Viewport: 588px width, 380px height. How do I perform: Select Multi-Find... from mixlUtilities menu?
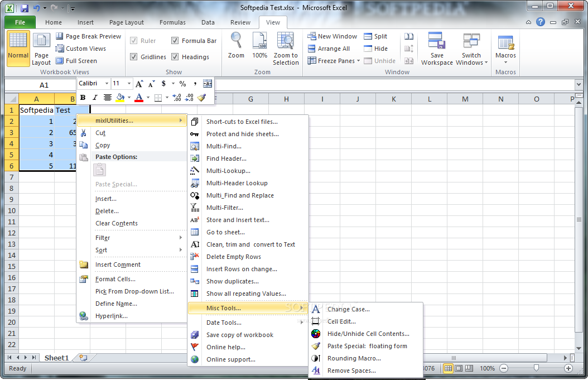coord(248,146)
